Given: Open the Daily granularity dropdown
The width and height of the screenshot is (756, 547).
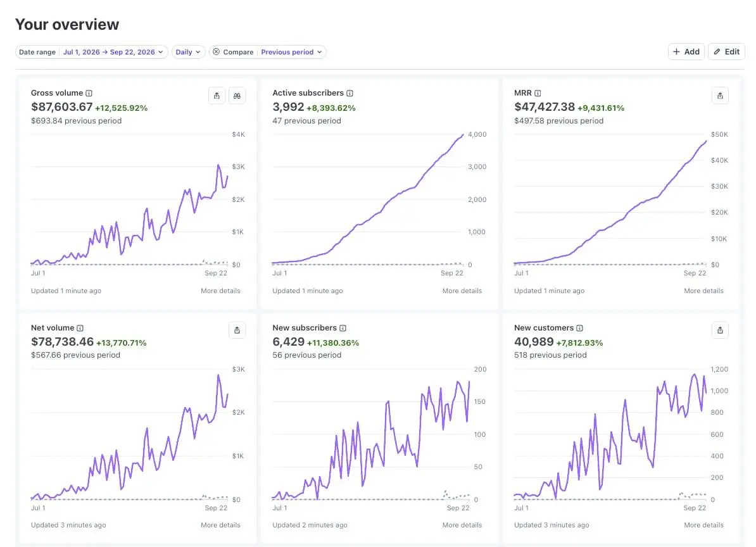Looking at the screenshot, I should pyautogui.click(x=188, y=52).
